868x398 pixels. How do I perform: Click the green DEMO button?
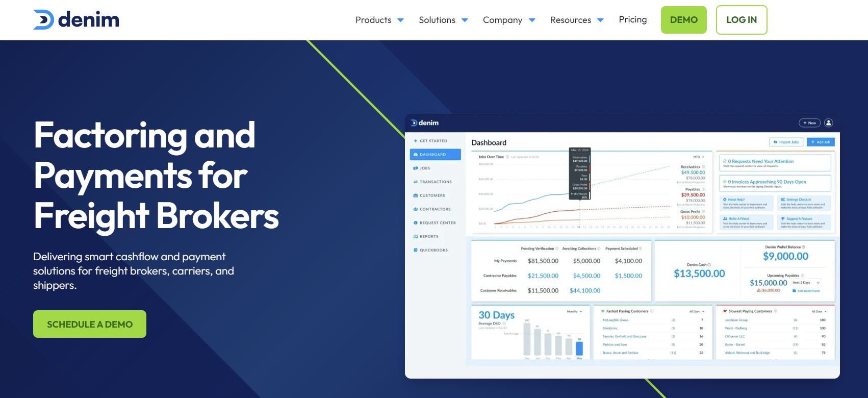coord(684,20)
